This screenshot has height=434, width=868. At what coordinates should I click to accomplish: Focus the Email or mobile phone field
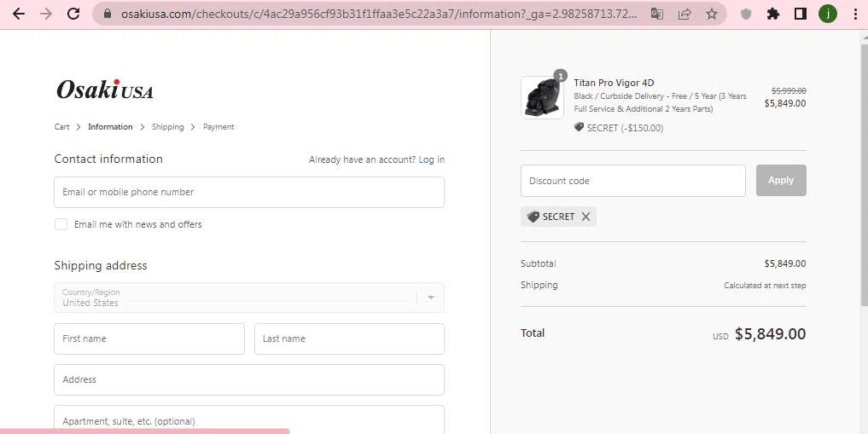pos(249,193)
